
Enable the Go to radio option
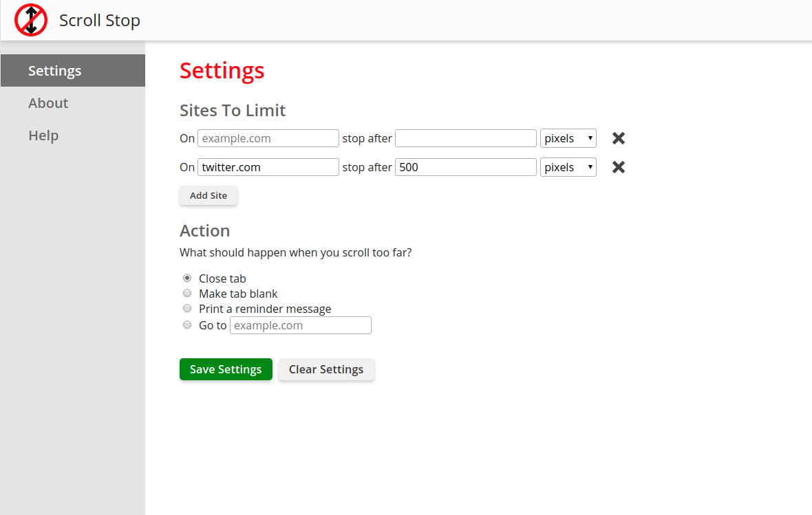[x=187, y=325]
